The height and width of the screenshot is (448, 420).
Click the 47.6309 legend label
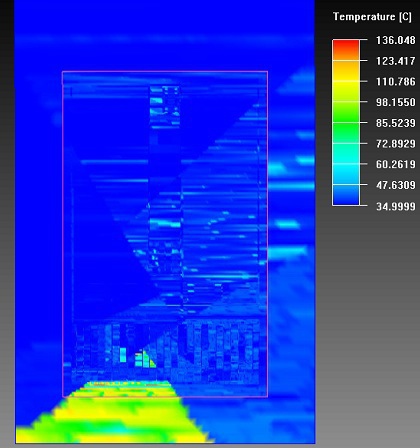396,185
